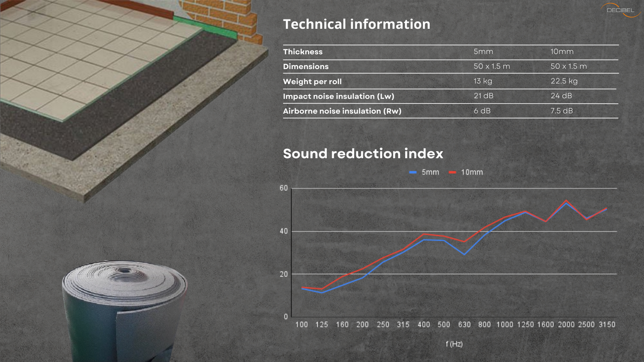Click the rolled insulation material photo

[x=125, y=311]
